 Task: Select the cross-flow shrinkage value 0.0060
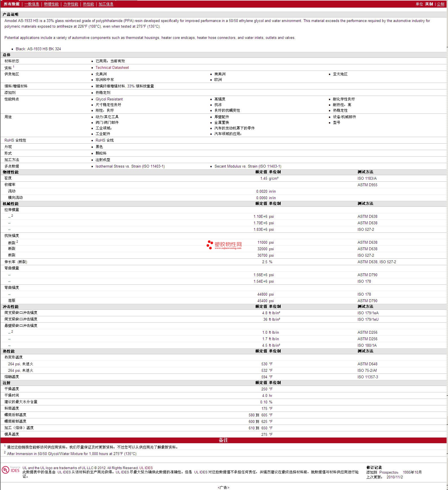pyautogui.click(x=262, y=198)
